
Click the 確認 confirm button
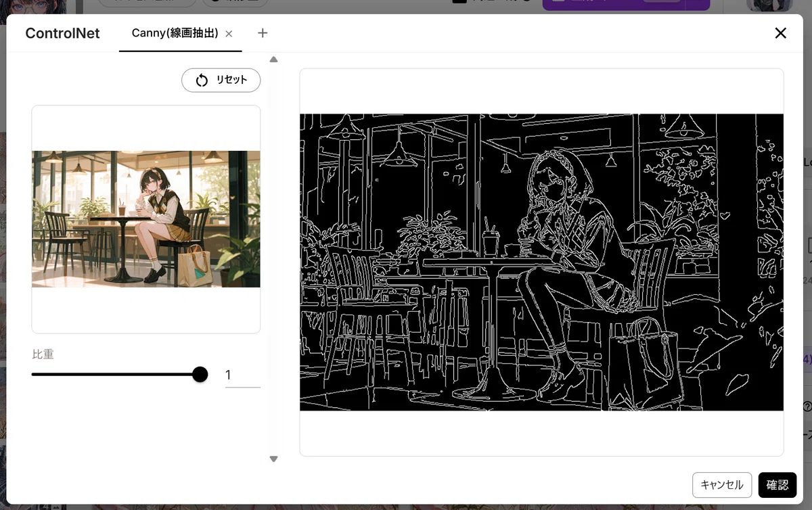pos(777,485)
